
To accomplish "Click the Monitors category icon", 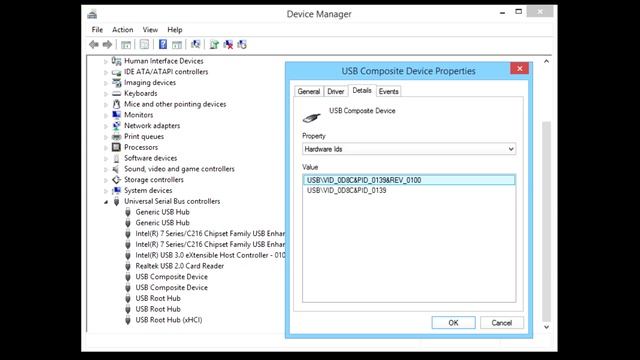I will 116,115.
